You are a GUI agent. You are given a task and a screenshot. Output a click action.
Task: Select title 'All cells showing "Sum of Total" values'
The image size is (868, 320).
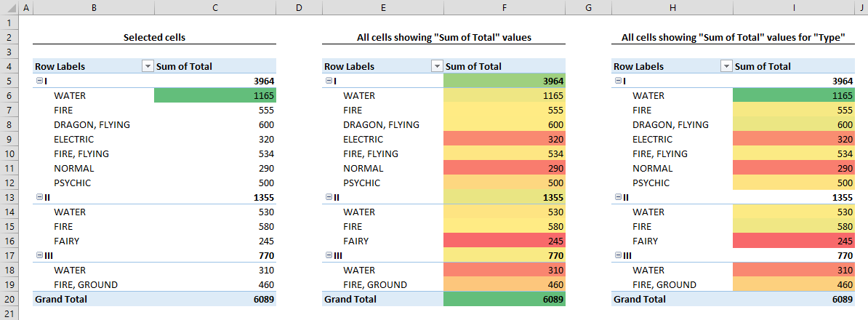[x=444, y=38]
